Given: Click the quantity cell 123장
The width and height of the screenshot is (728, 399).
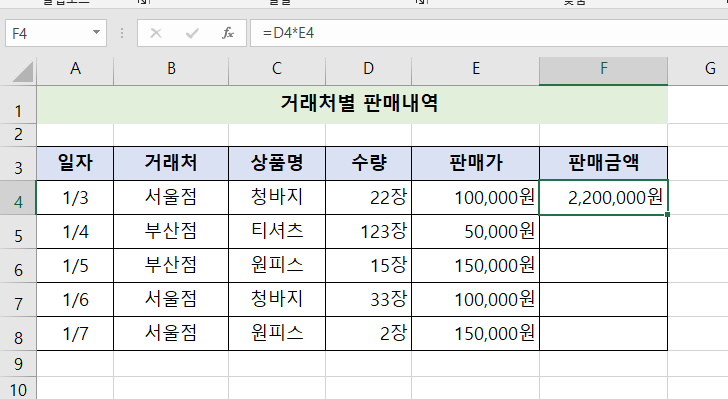Looking at the screenshot, I should pyautogui.click(x=369, y=231).
